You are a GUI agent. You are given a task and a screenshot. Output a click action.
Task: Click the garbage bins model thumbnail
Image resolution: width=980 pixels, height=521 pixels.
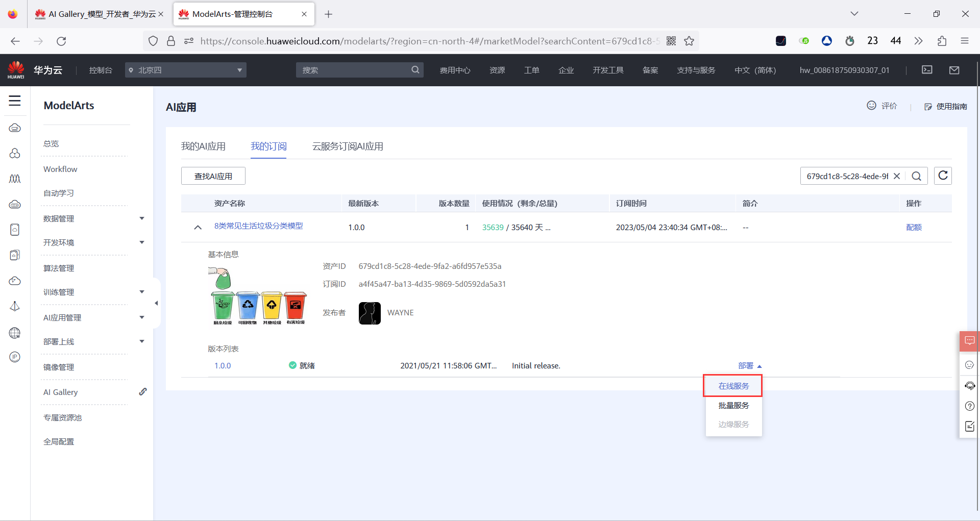[258, 296]
